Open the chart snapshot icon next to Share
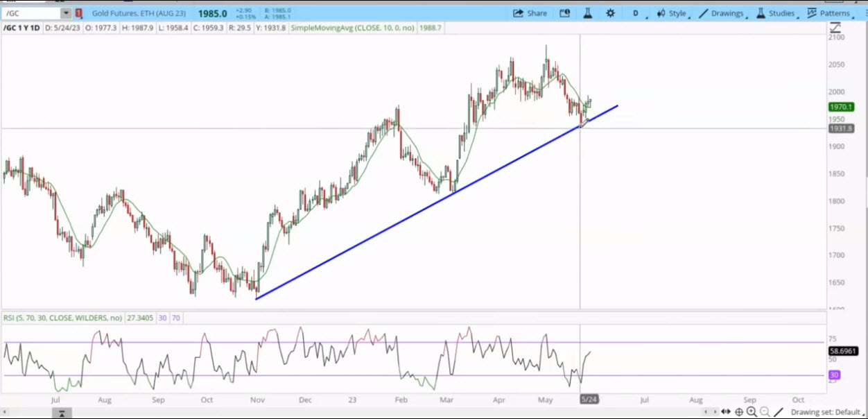Screen dimensions: 868x419 coord(564,13)
